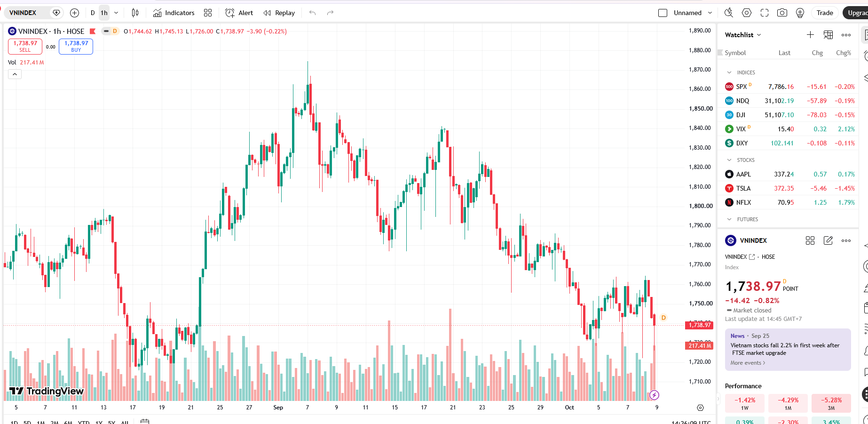Enter fullscreen mode

[x=765, y=13]
